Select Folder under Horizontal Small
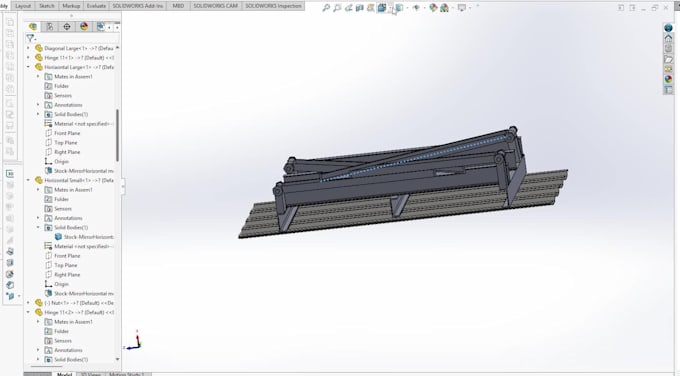This screenshot has width=680, height=376. [61, 199]
